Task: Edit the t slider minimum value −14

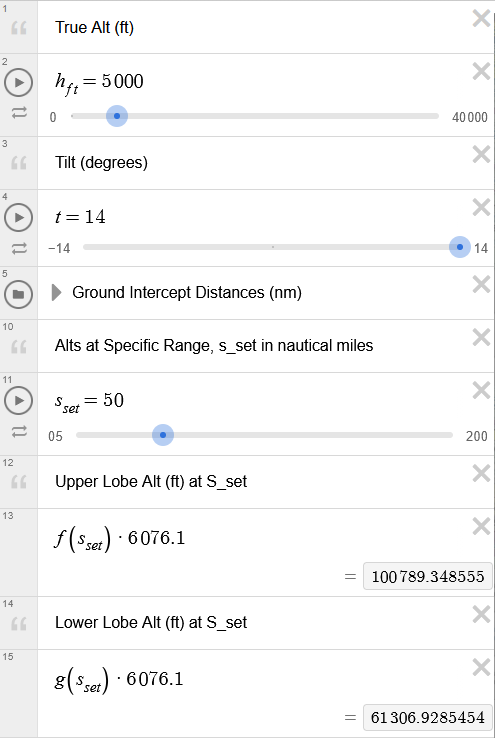Action: 59,248
